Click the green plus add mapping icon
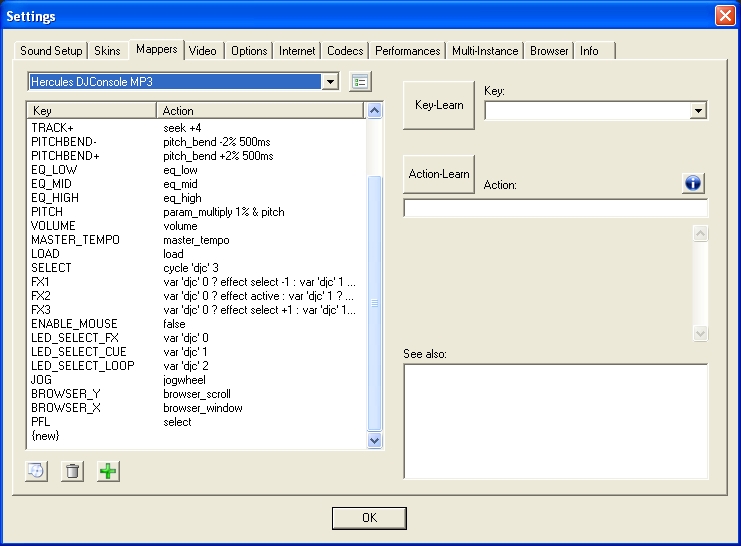Viewport: 741px width, 546px height. [108, 471]
